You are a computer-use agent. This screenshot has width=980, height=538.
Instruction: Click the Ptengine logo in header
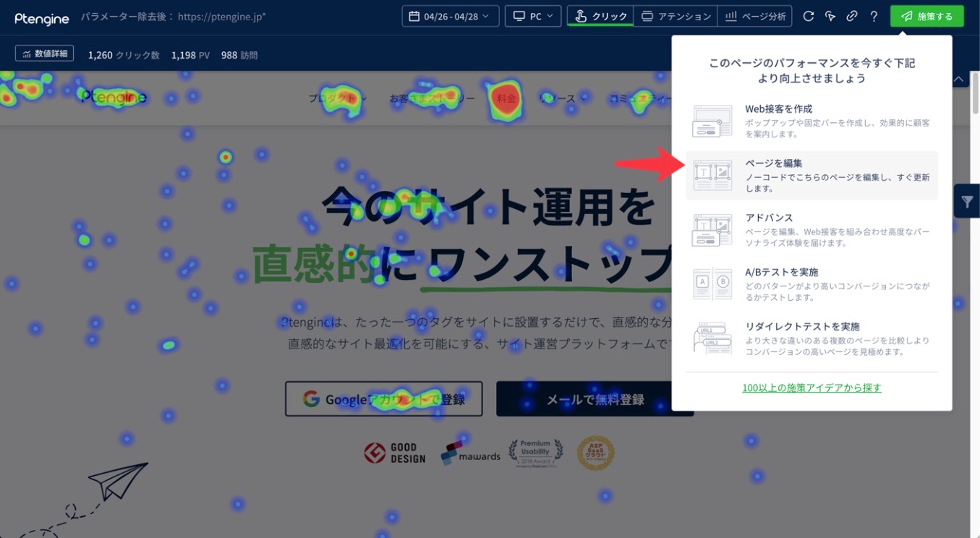42,17
